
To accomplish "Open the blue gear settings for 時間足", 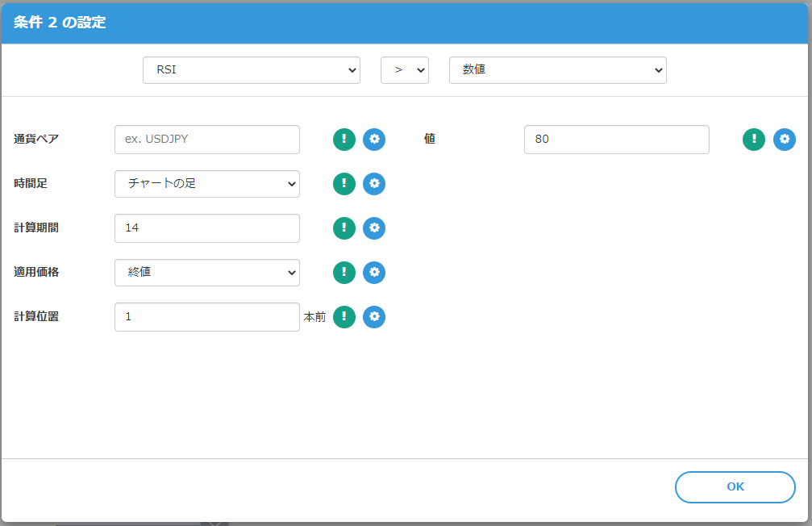I will pos(374,184).
